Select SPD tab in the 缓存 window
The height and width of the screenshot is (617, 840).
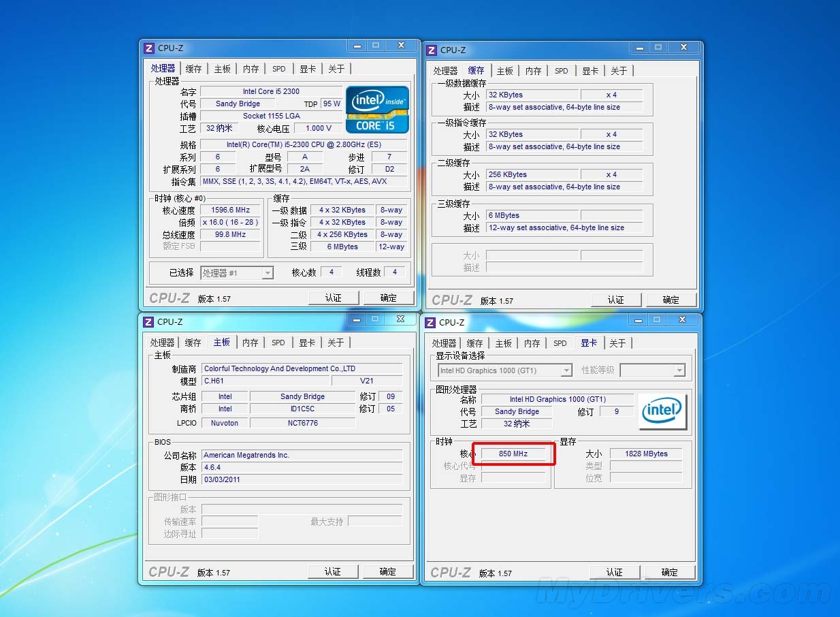pos(562,71)
